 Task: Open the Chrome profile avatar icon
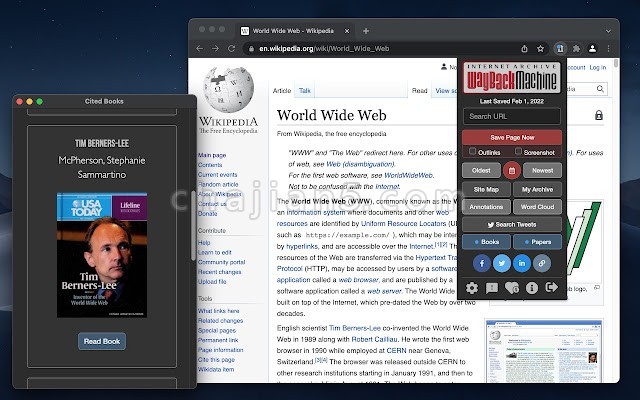[x=592, y=49]
